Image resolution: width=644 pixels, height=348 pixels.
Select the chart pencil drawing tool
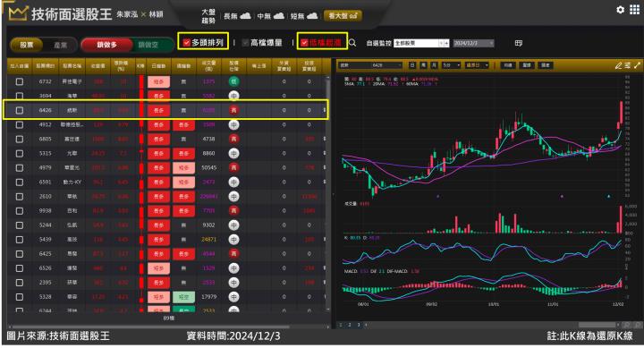[618, 65]
